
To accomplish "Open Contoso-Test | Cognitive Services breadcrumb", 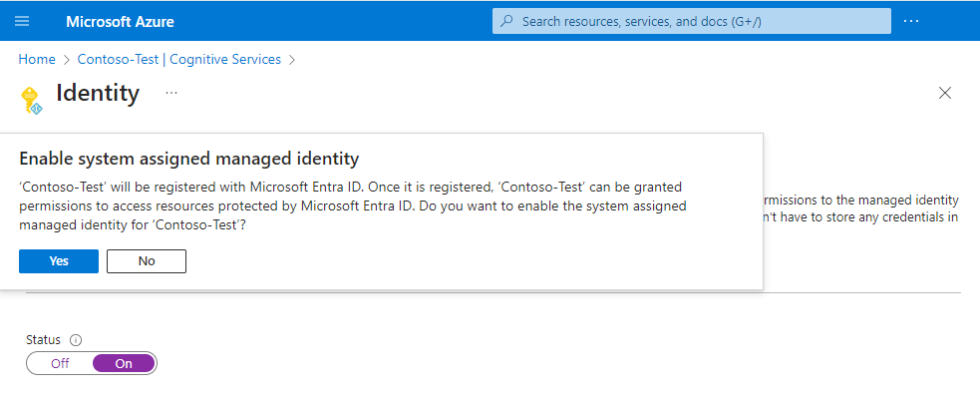I will coord(179,60).
